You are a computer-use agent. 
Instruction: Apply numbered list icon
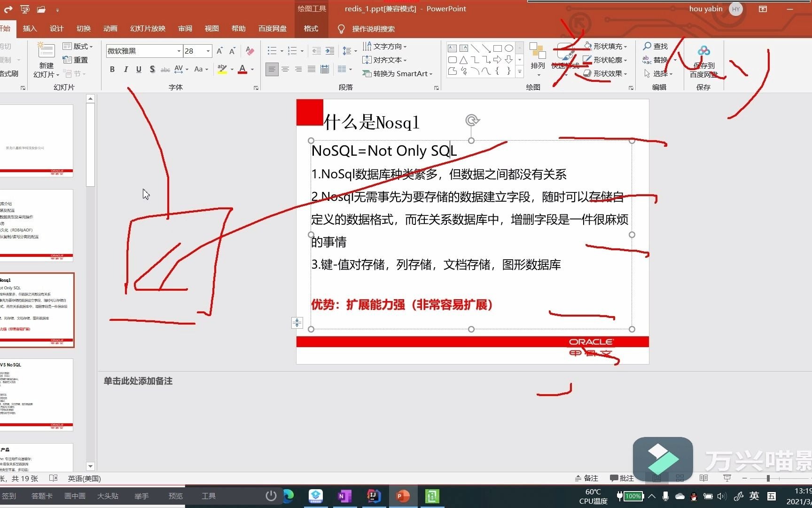pyautogui.click(x=292, y=51)
